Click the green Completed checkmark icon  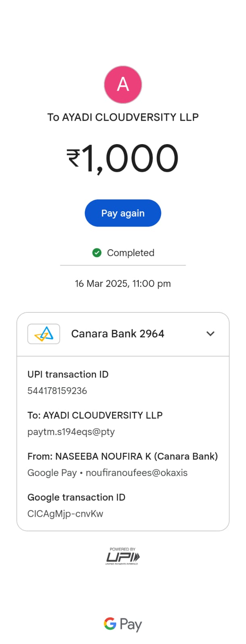pyautogui.click(x=97, y=253)
